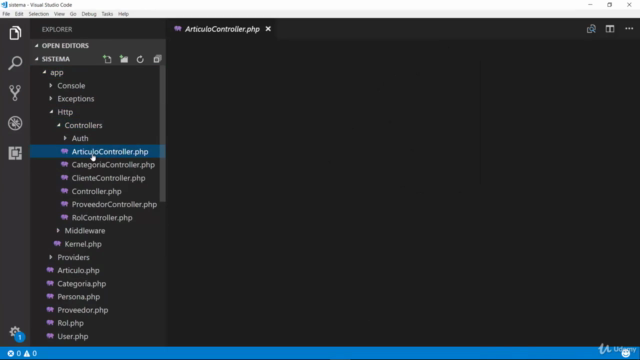Click the feedback smiley in status bar

tap(626, 353)
